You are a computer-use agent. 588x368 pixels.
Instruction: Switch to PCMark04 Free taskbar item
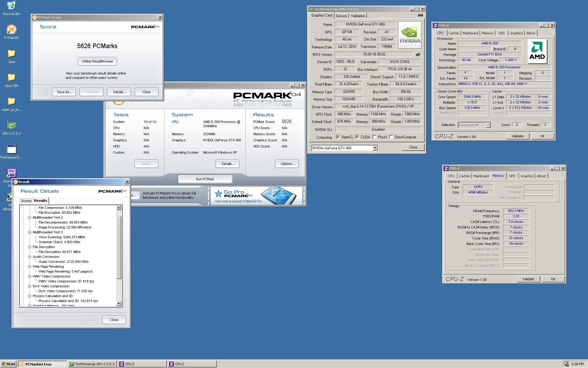coord(42,364)
